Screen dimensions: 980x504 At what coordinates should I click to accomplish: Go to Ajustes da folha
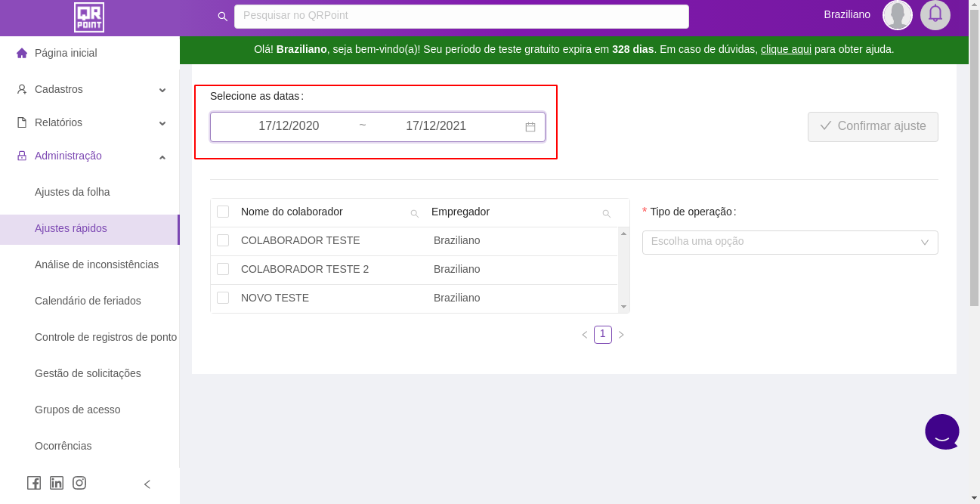73,192
